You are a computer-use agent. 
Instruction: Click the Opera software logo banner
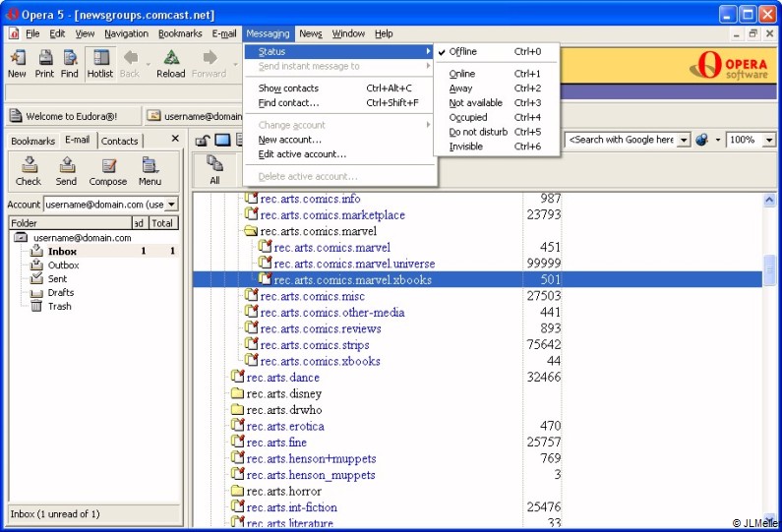pyautogui.click(x=729, y=65)
